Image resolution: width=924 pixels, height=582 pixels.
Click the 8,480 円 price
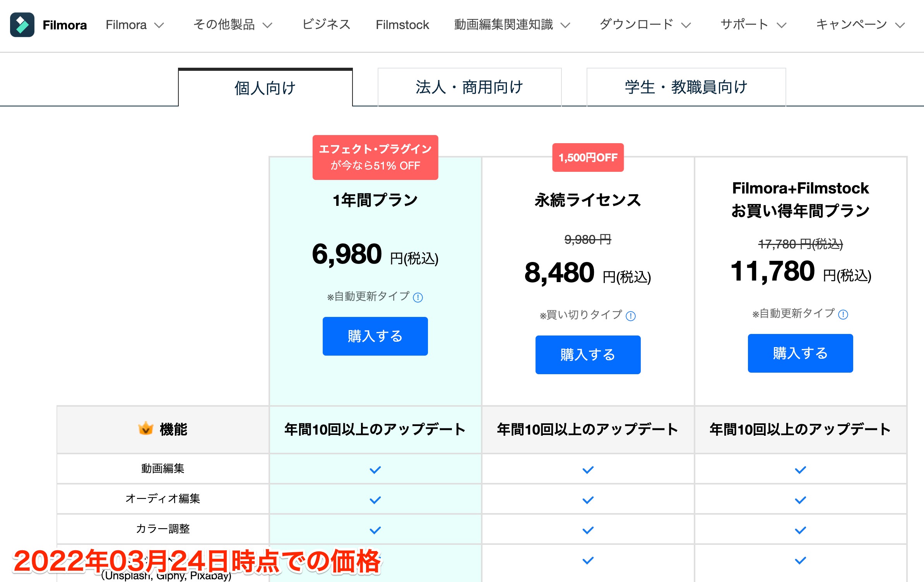(x=588, y=273)
